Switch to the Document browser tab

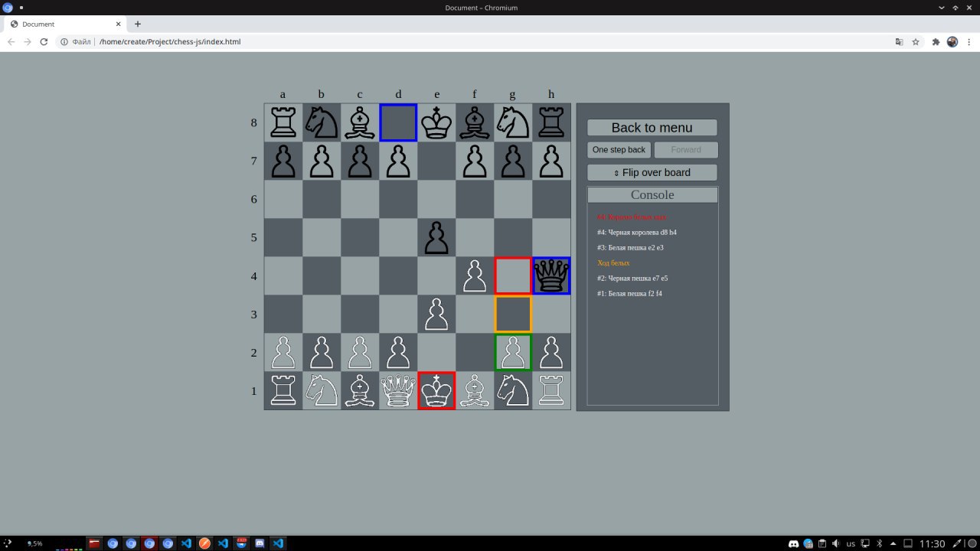pyautogui.click(x=63, y=24)
